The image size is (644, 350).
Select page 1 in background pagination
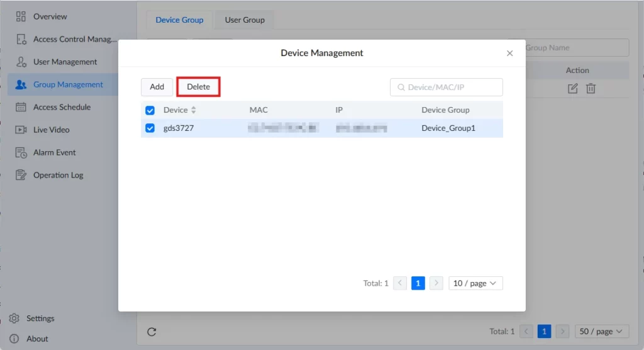(x=544, y=331)
